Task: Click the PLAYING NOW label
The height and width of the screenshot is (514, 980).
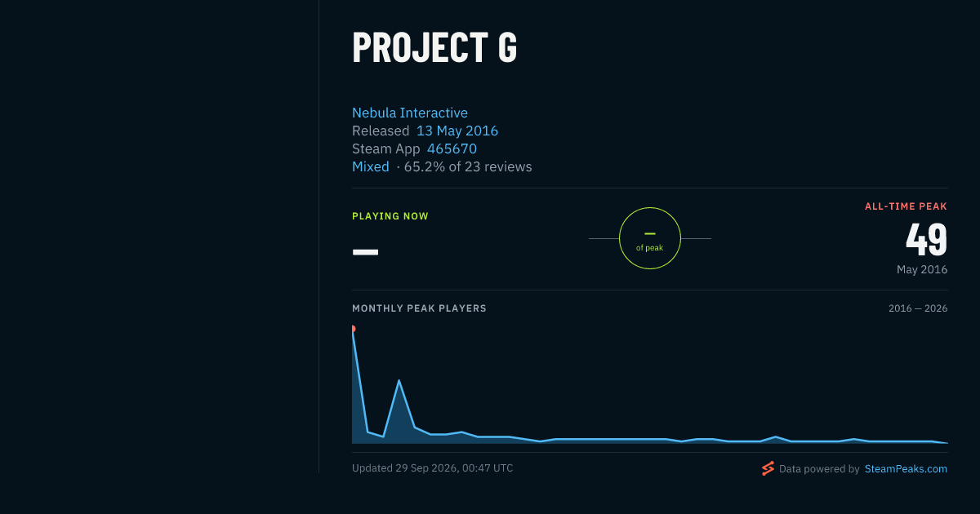Action: pyautogui.click(x=390, y=216)
